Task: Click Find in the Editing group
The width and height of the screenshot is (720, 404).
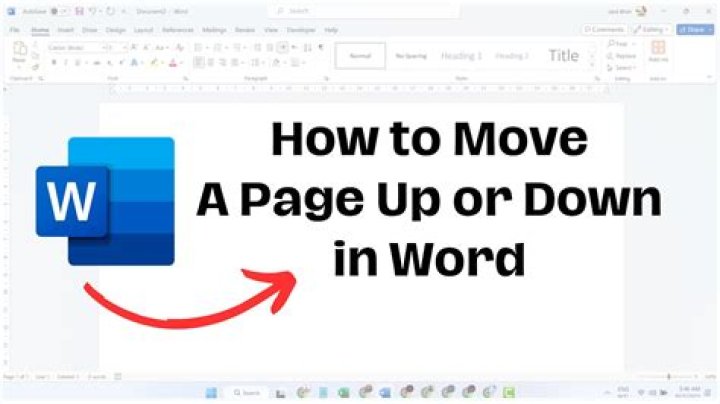Action: pyautogui.click(x=620, y=44)
